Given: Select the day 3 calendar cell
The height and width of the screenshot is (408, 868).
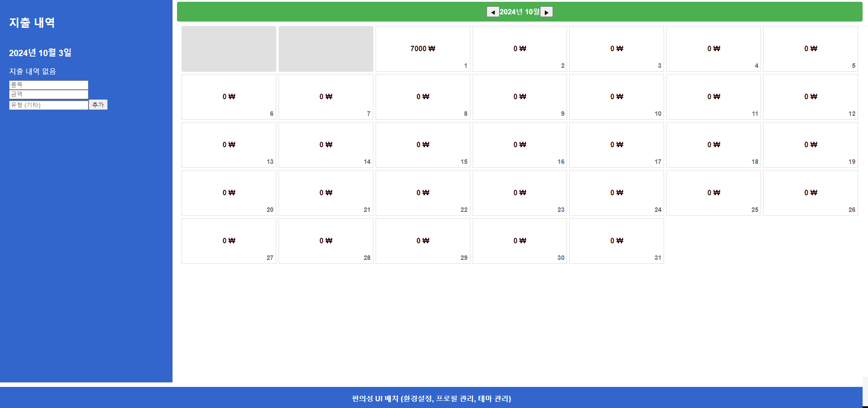Looking at the screenshot, I should [616, 49].
